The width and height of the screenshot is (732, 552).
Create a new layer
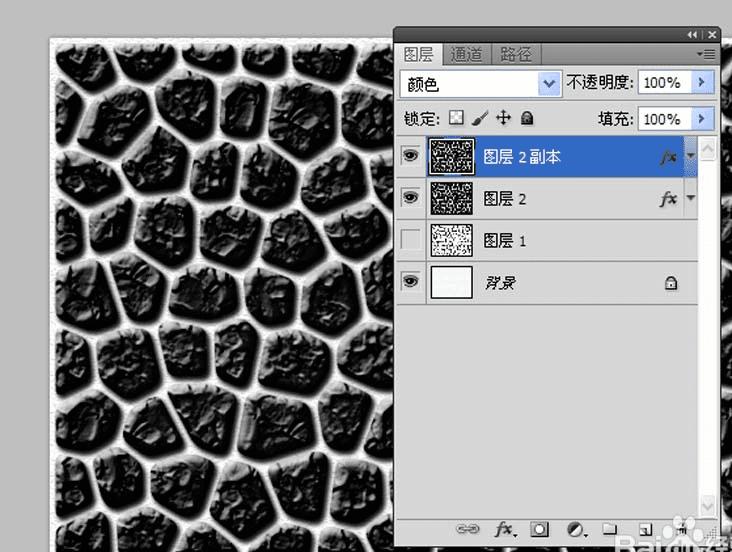(x=645, y=530)
